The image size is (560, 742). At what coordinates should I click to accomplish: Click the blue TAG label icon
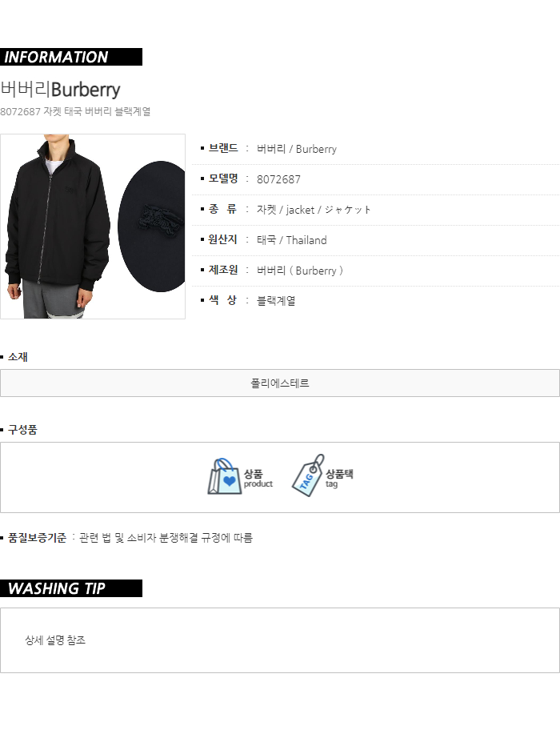[308, 475]
